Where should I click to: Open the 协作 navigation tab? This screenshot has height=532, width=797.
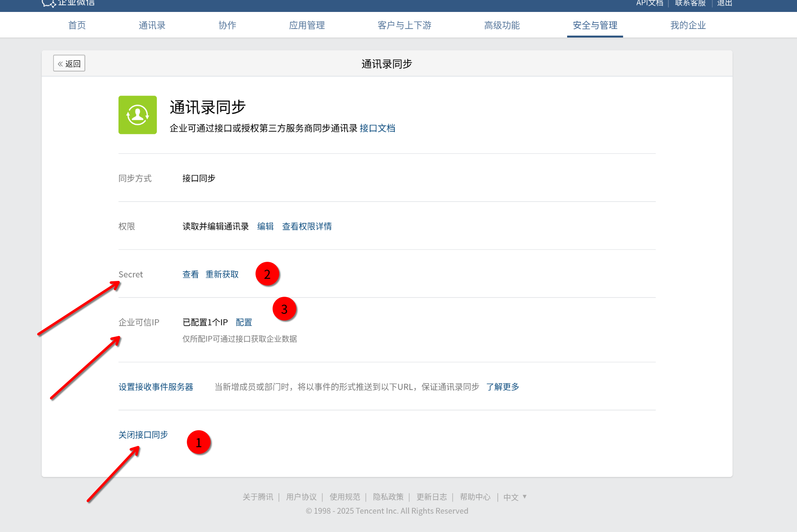pos(227,25)
